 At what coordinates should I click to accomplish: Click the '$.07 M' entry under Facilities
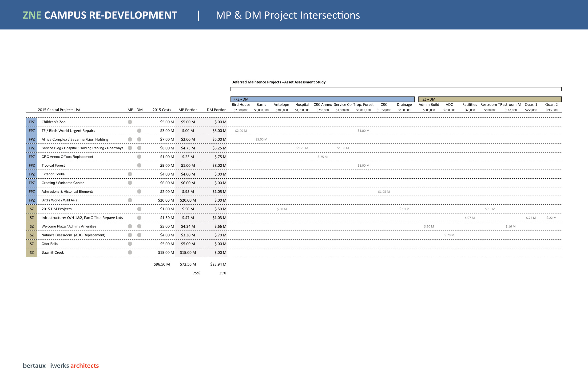[470, 218]
